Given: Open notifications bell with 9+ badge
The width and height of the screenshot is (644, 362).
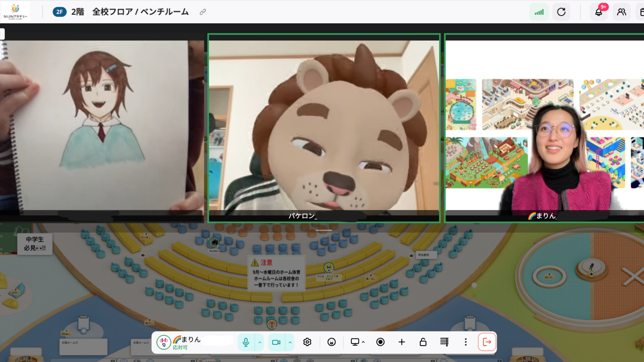Looking at the screenshot, I should [x=599, y=12].
